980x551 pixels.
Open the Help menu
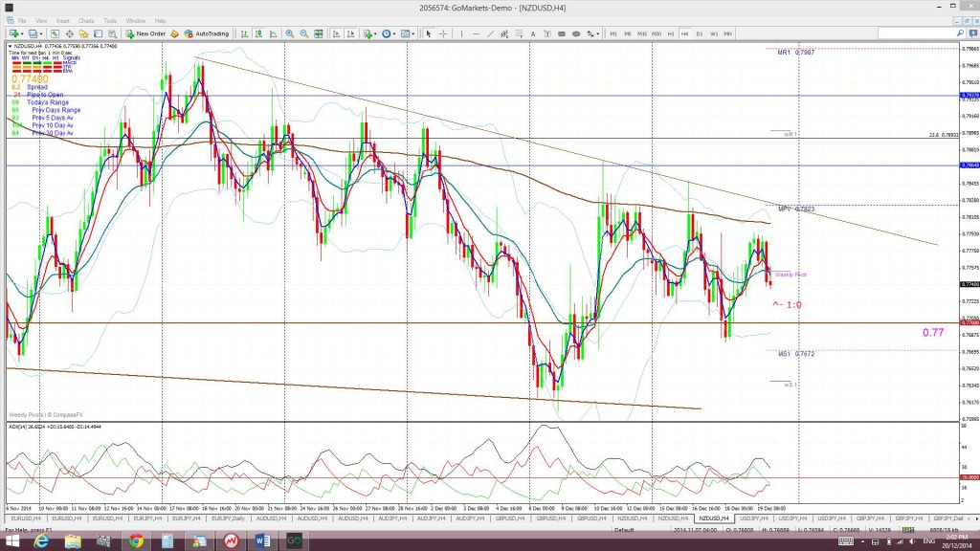click(161, 21)
